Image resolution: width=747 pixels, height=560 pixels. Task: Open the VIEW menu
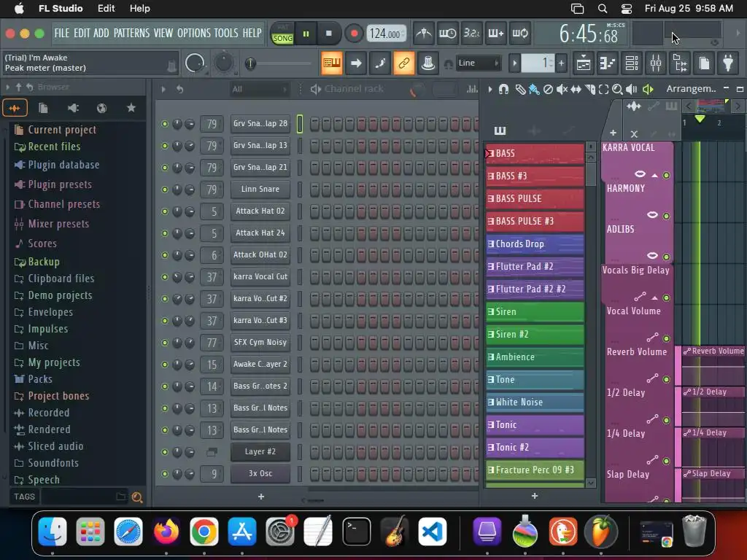tap(163, 33)
